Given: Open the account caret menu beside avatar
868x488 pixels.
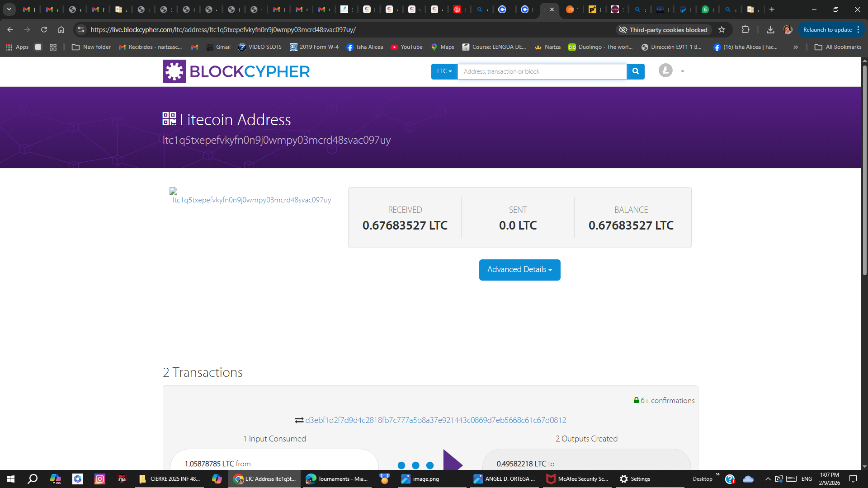Looking at the screenshot, I should [682, 71].
